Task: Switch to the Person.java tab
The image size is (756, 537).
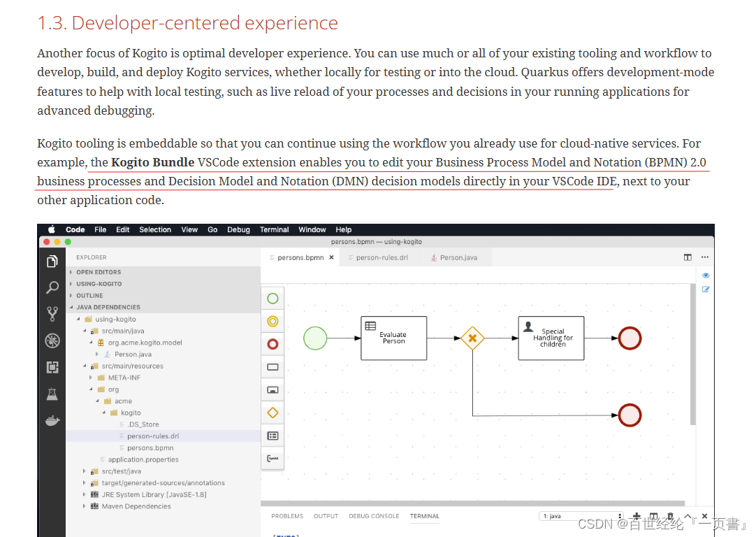Action: pyautogui.click(x=458, y=257)
